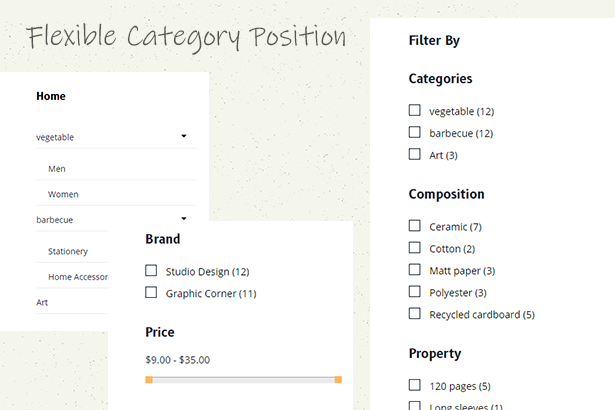Viewport: 615px width, 410px height.
Task: Open the Men subcategory link
Action: point(57,169)
